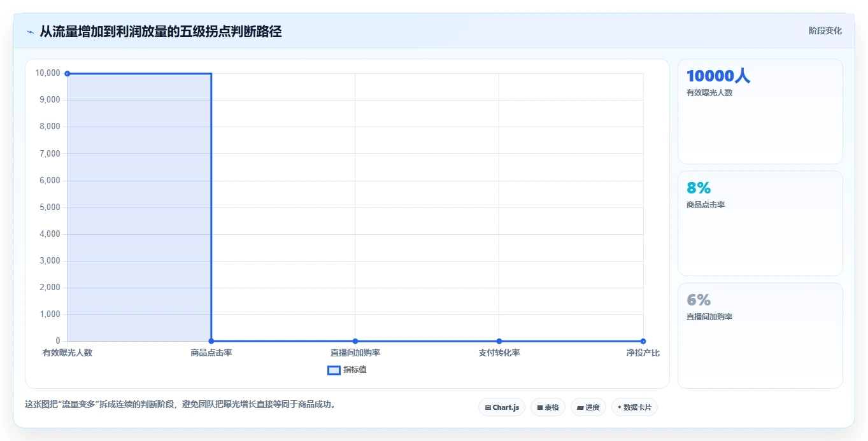
Task: Click the data point at 支付转化率
Action: [499, 341]
